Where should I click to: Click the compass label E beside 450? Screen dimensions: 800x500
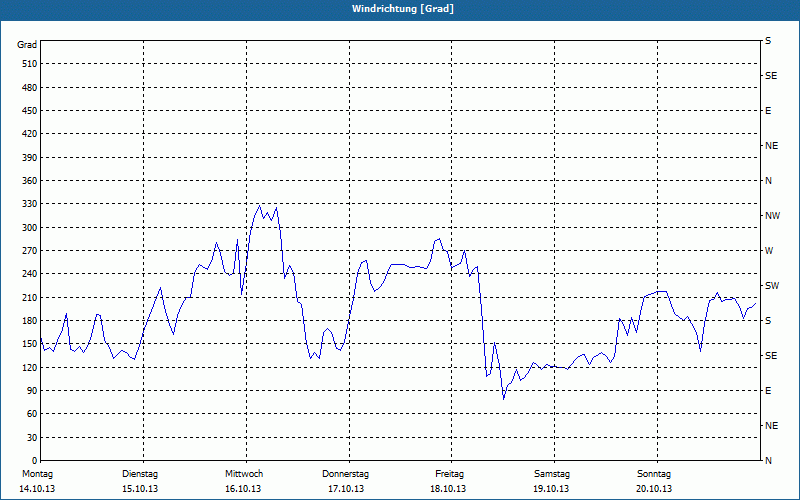pyautogui.click(x=768, y=111)
